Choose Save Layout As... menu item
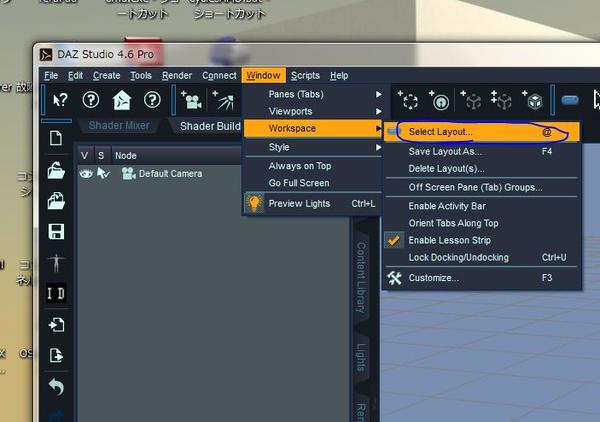Viewport: 600px width, 422px height. (x=483, y=152)
